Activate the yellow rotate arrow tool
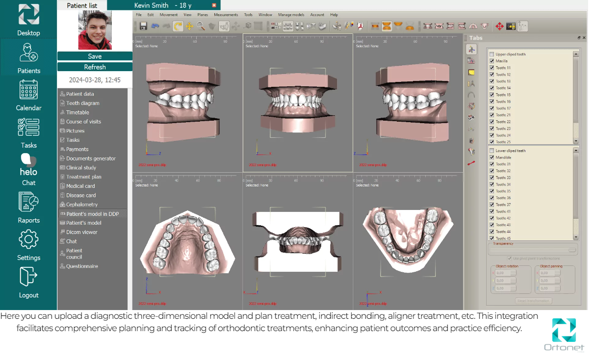Image resolution: width=594 pixels, height=364 pixels. point(178,26)
